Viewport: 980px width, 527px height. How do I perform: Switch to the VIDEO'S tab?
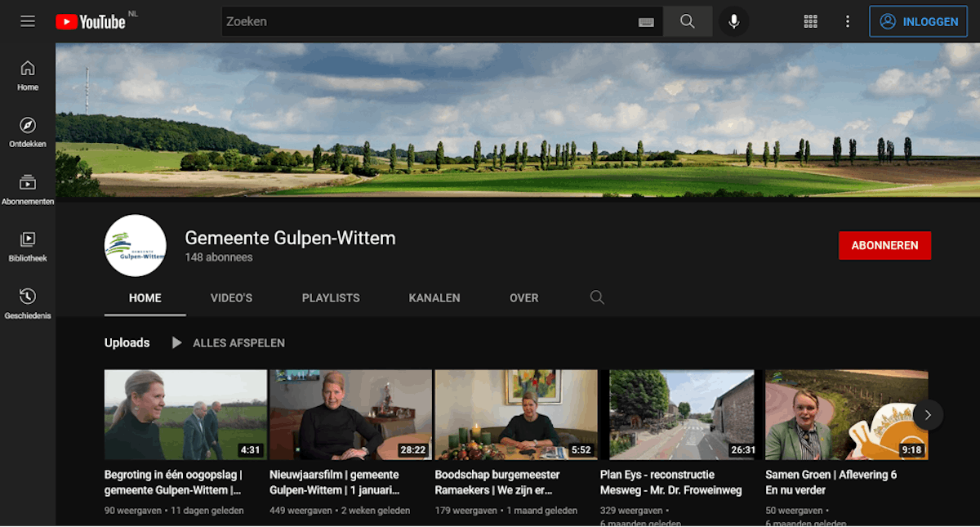(x=231, y=298)
